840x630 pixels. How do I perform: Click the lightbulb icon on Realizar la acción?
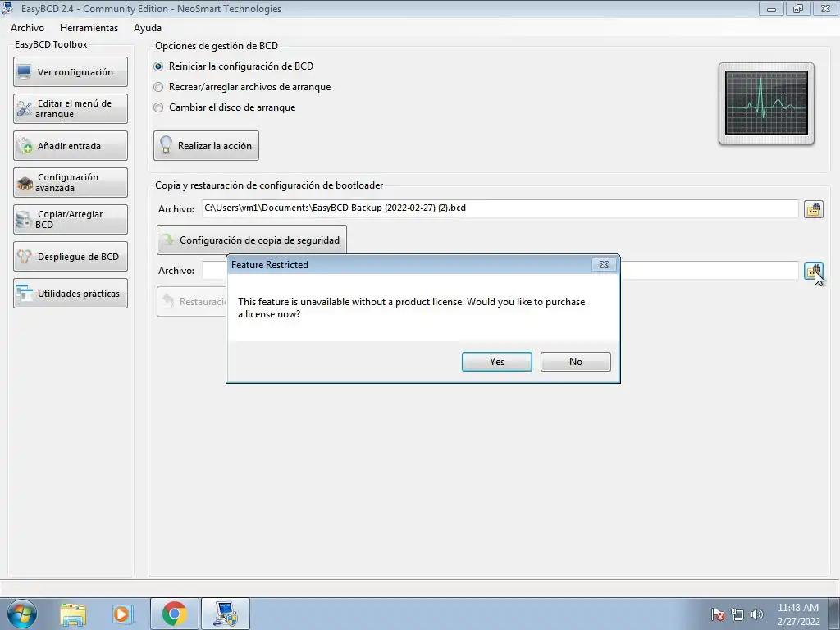[x=166, y=145]
